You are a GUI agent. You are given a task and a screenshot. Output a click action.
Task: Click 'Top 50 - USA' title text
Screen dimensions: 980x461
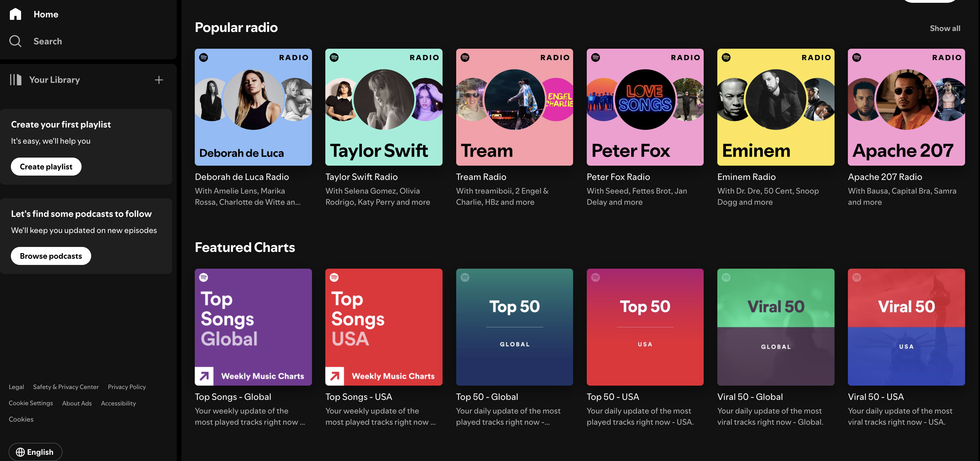tap(612, 397)
